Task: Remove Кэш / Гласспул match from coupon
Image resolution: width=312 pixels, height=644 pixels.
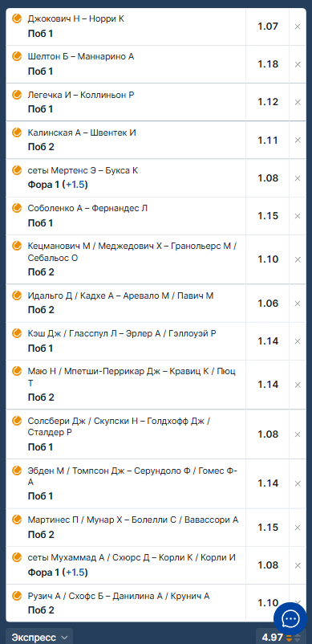Action: [298, 341]
